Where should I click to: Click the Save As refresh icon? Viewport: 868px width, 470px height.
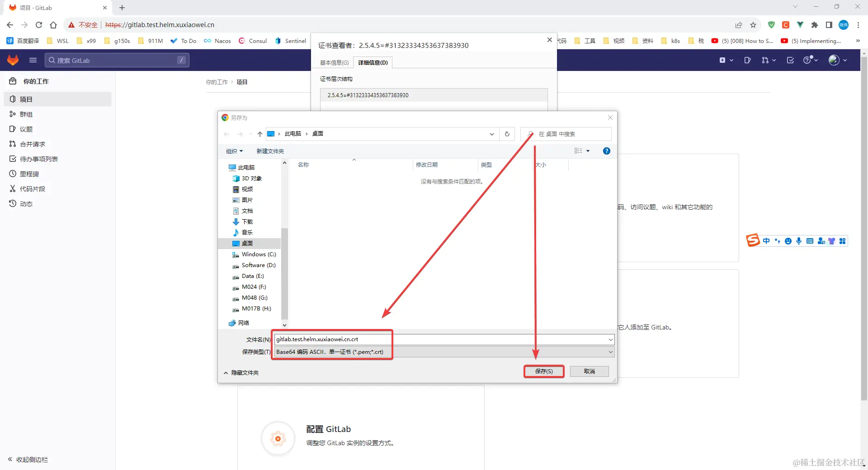tap(507, 134)
